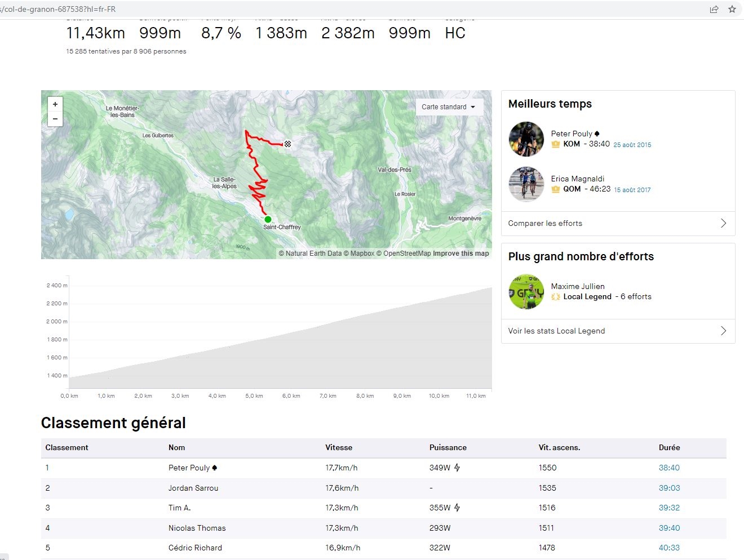
Task: Open Maxime Jullien's Local Legend avatar
Action: coord(526,292)
